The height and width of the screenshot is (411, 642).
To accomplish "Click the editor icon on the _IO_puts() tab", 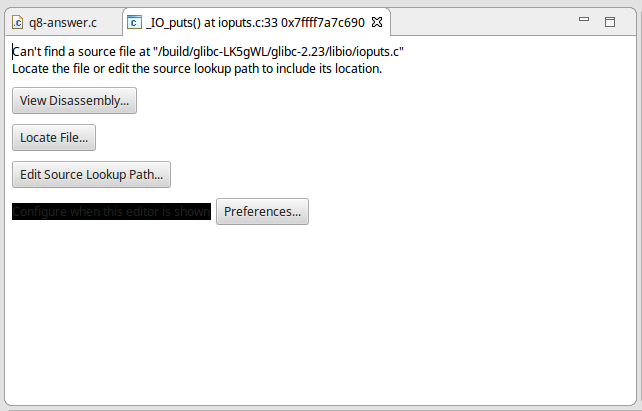I will (x=134, y=22).
